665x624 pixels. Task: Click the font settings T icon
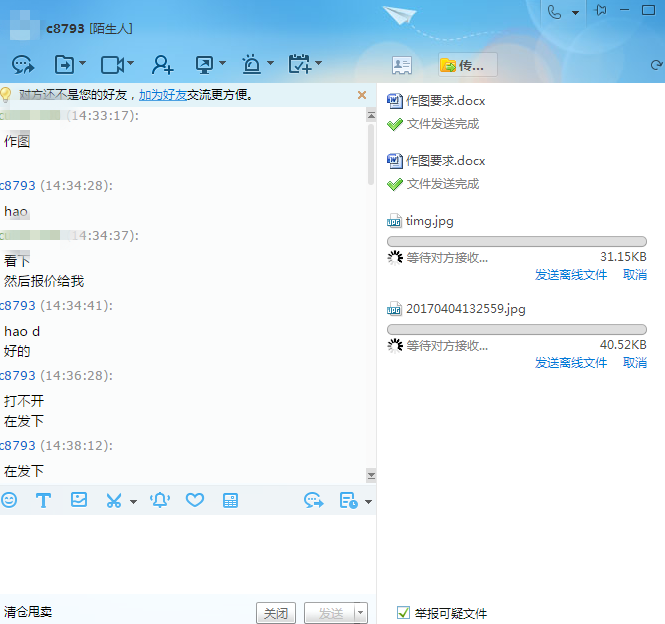43,500
